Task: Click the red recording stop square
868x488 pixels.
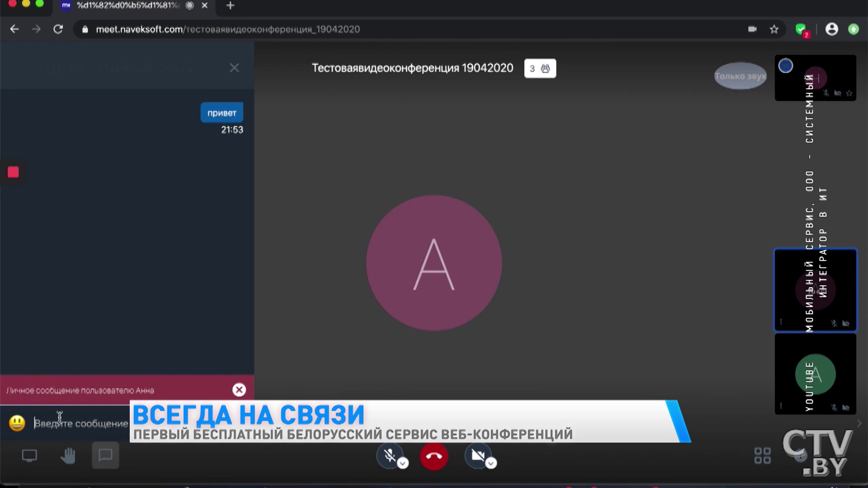Action: [13, 172]
